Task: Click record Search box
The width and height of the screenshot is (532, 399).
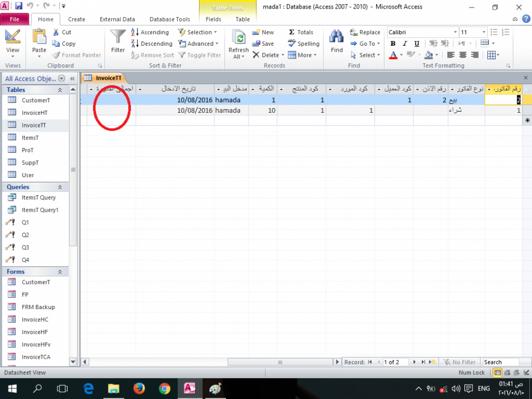Action: click(x=501, y=362)
